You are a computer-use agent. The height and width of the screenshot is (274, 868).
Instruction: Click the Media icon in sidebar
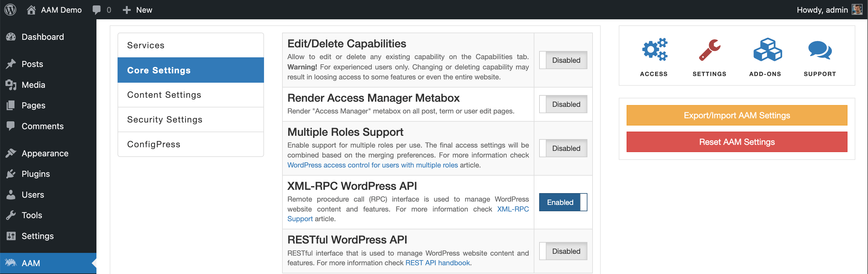(x=11, y=85)
